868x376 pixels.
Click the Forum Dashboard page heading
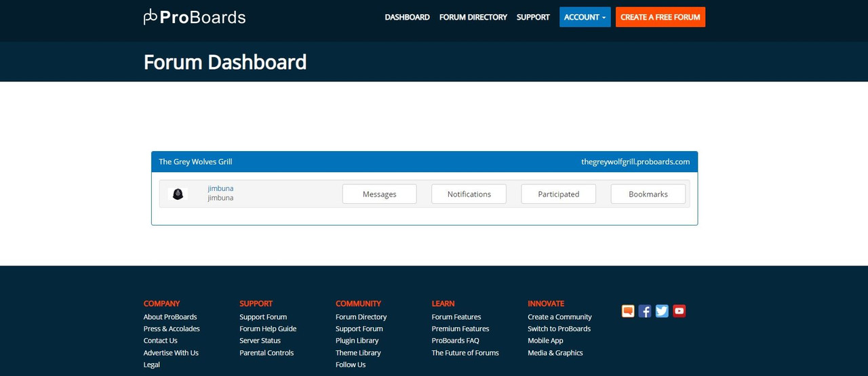[x=225, y=62]
